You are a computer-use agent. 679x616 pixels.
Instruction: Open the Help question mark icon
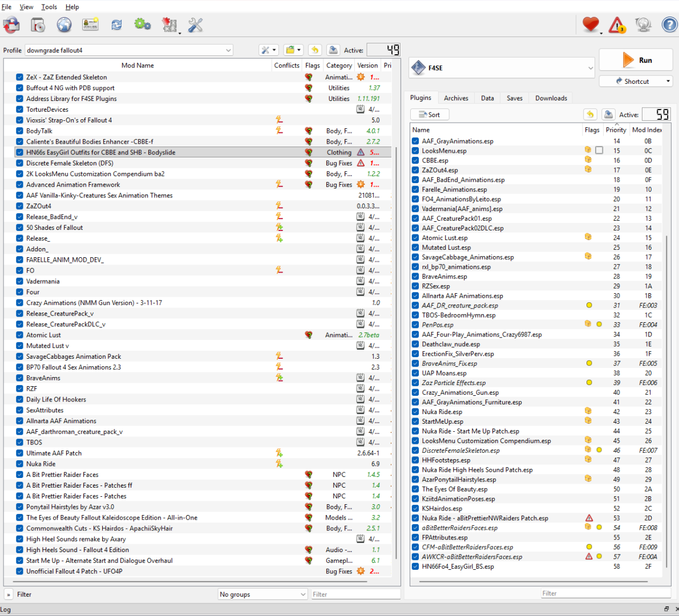pyautogui.click(x=669, y=25)
